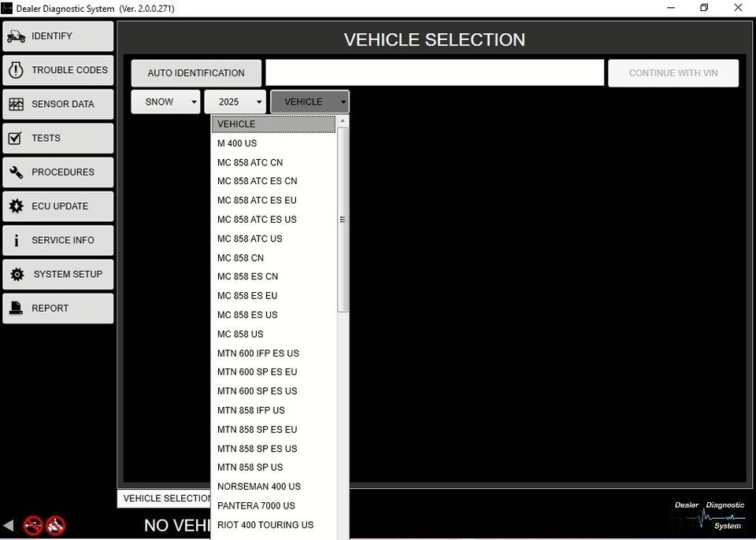Open SERVICE INFO via the info icon
756x540 pixels.
point(16,240)
